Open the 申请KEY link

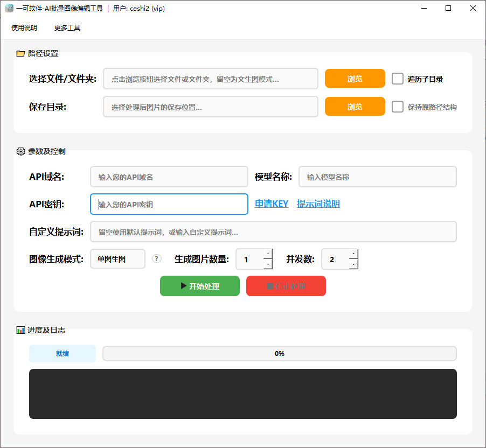coord(272,204)
